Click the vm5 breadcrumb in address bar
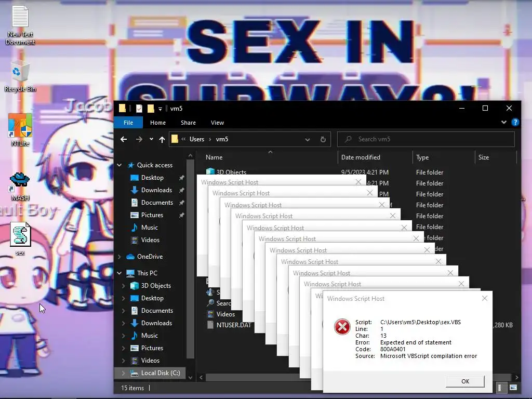 click(x=222, y=139)
